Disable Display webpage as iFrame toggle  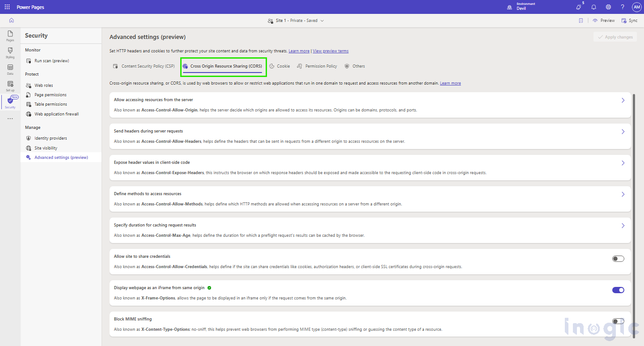click(x=618, y=290)
